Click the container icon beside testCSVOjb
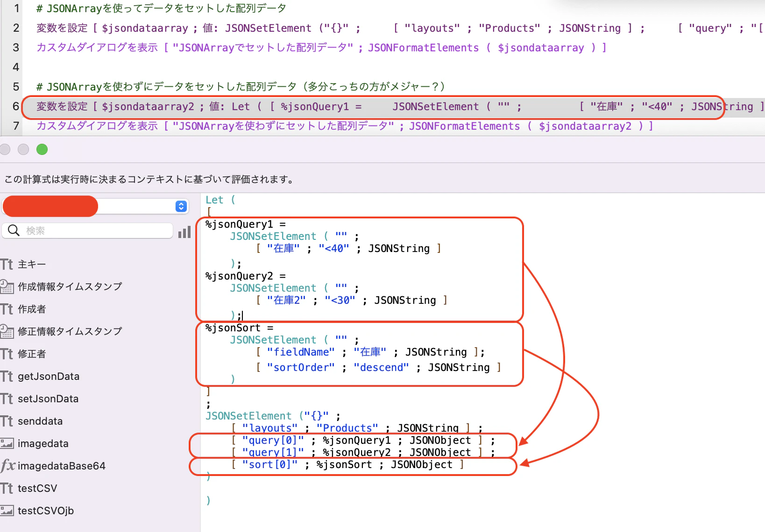765x532 pixels. click(7, 511)
